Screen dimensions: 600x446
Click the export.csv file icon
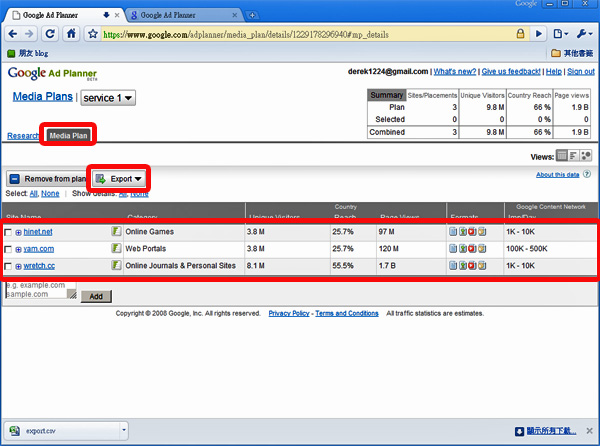[15, 431]
